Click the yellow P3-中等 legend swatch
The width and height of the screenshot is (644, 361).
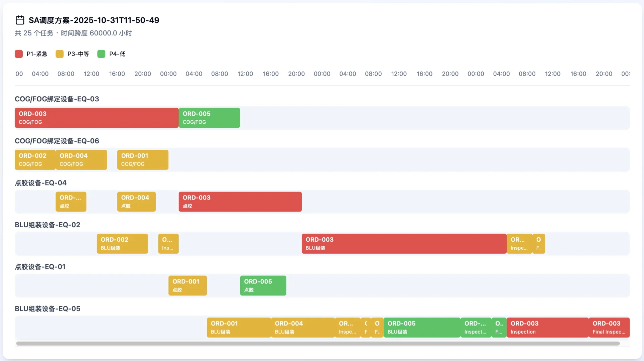[59, 54]
